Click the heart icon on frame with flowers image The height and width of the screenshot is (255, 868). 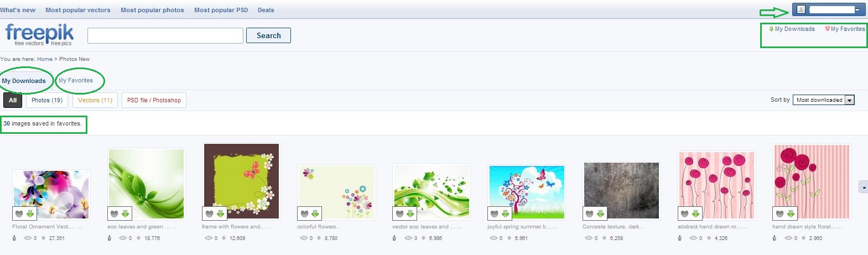click(x=209, y=214)
